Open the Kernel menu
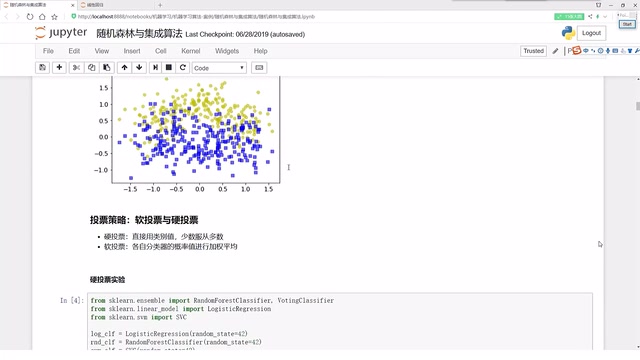 pos(191,51)
